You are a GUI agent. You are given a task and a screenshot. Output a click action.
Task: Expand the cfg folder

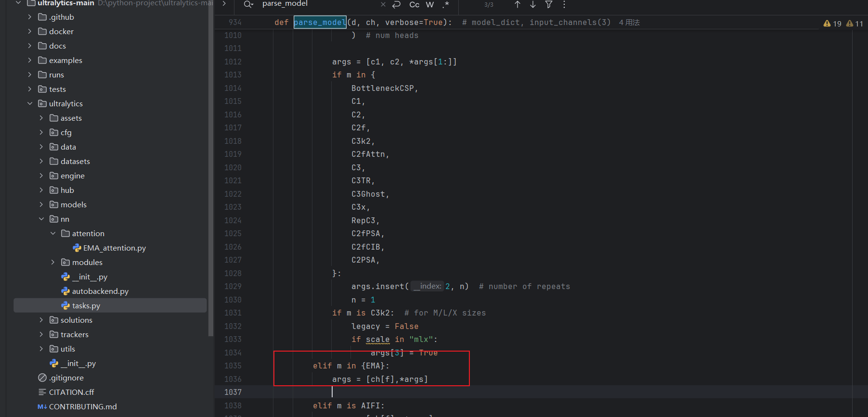(x=41, y=132)
